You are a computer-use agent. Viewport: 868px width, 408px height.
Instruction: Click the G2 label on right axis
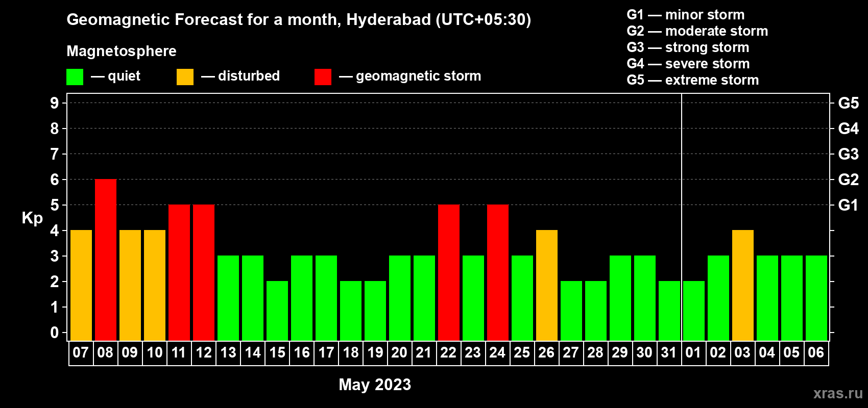(x=849, y=180)
